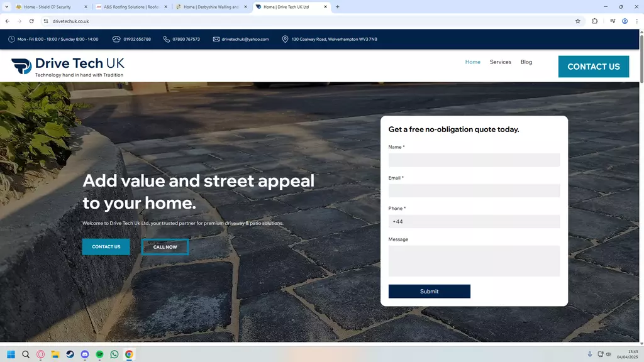Click the clock icon beside opening hours
The image size is (644, 362).
click(x=11, y=40)
